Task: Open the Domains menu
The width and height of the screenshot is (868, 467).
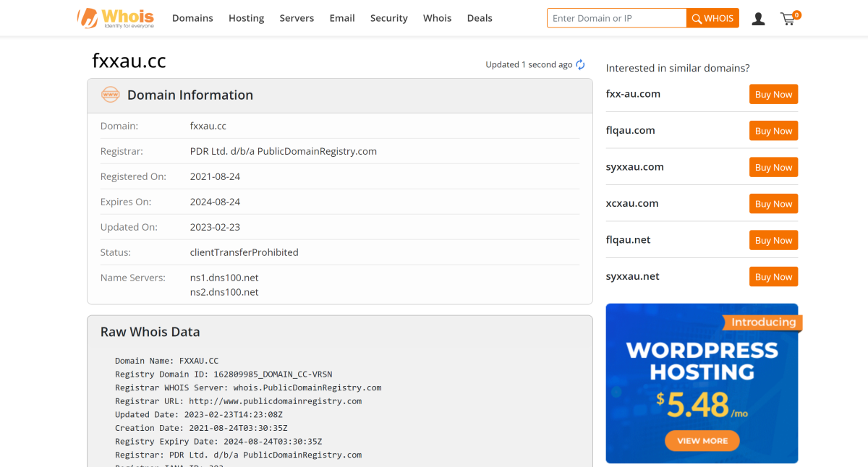Action: tap(192, 18)
